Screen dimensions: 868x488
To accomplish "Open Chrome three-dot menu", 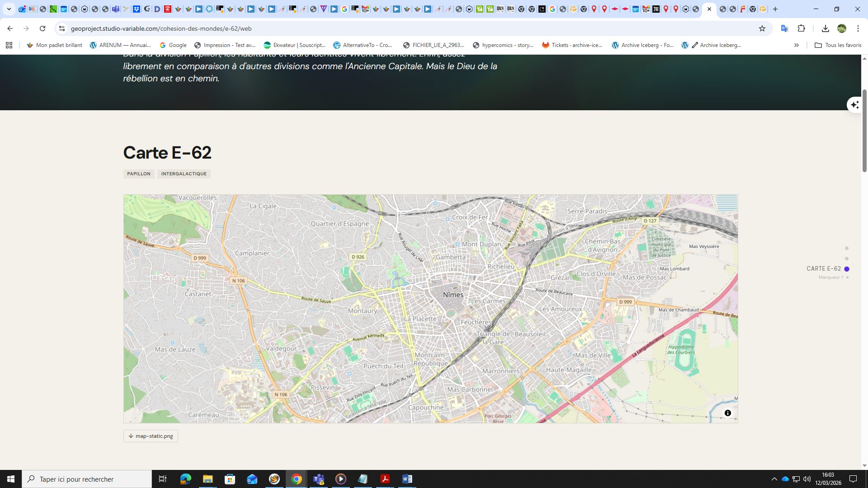I will 858,28.
